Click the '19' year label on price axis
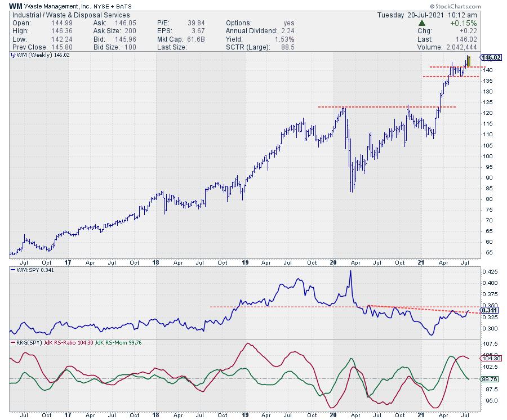The image size is (507, 420). (245, 262)
